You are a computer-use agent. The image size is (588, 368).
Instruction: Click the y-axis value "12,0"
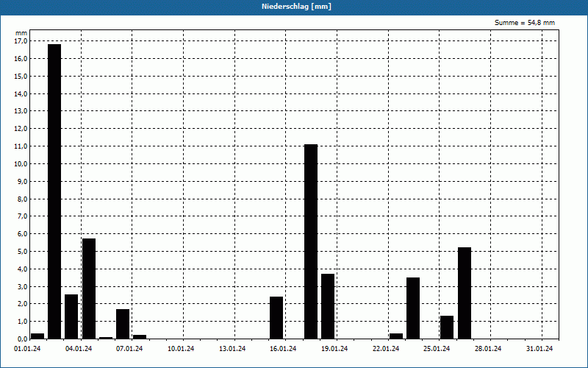(21, 129)
